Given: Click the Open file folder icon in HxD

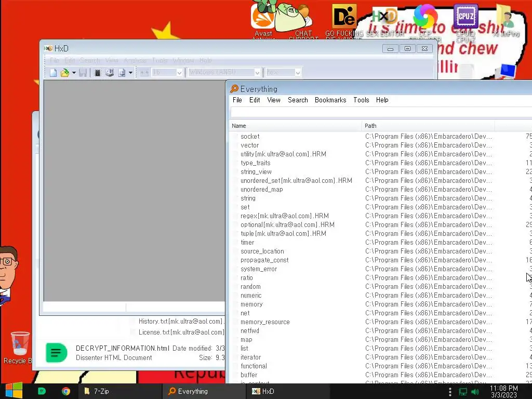Looking at the screenshot, I should click(x=64, y=73).
